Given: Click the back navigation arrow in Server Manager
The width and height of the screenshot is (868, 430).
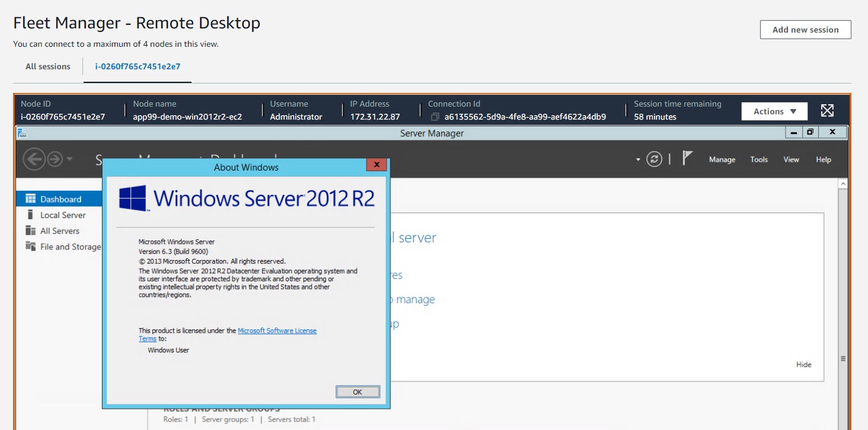Looking at the screenshot, I should [x=34, y=159].
